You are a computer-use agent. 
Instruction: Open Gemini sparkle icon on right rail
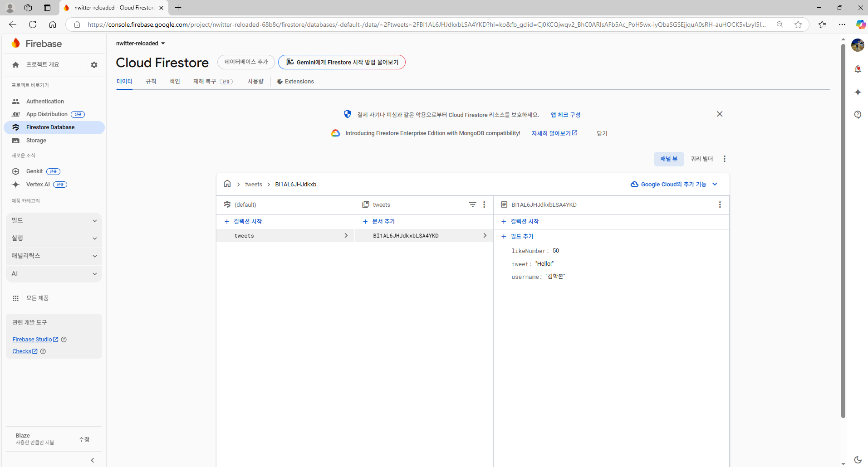click(858, 92)
